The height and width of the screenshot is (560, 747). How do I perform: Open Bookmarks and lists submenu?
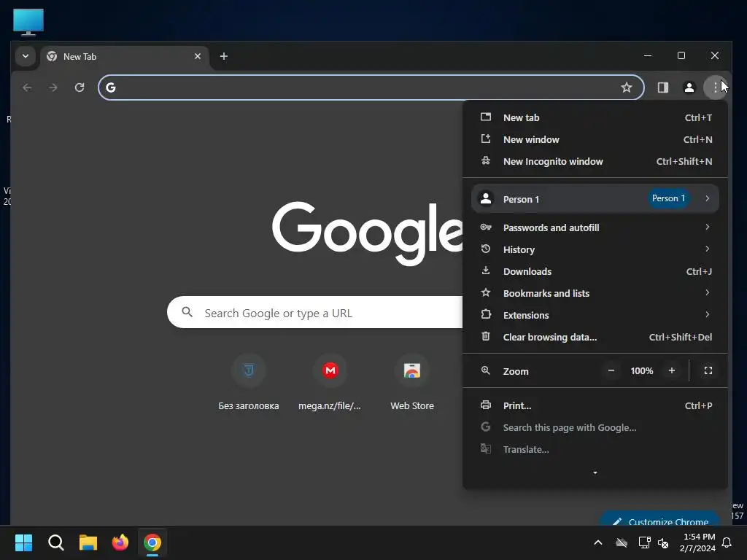pyautogui.click(x=595, y=293)
